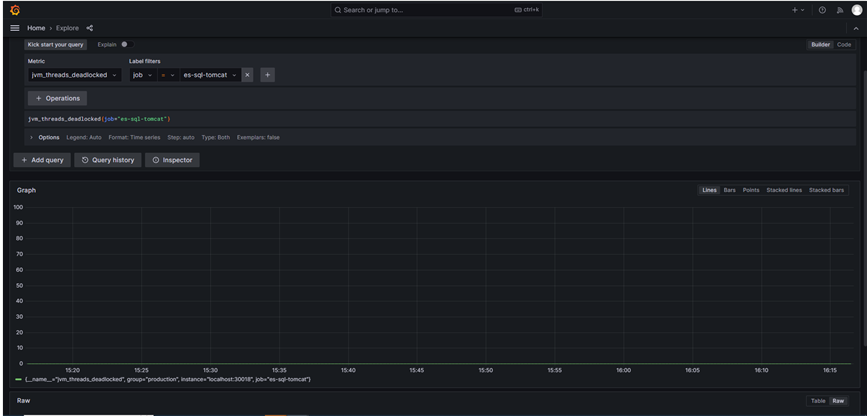Collapse the top bar with the chevron icon
Image resolution: width=867 pixels, height=416 pixels.
coord(856,28)
